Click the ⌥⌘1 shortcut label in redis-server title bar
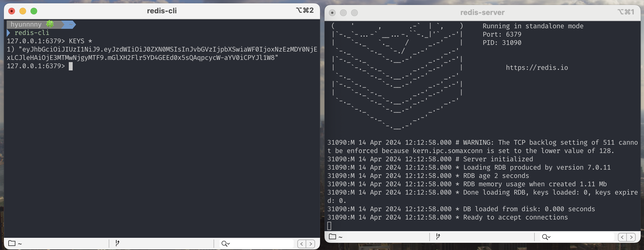 pyautogui.click(x=626, y=12)
